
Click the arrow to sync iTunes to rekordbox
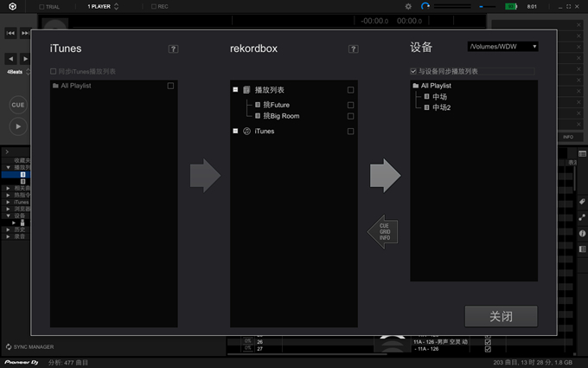coord(205,175)
